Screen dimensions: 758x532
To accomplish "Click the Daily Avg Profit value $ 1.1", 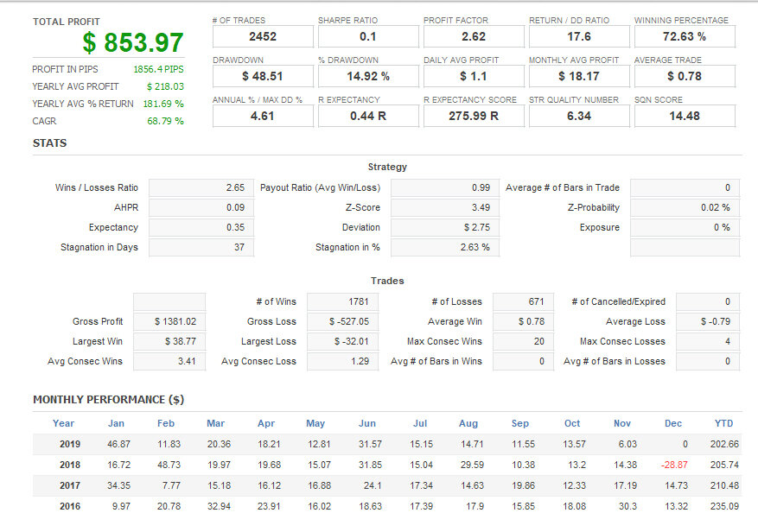I will tap(474, 76).
